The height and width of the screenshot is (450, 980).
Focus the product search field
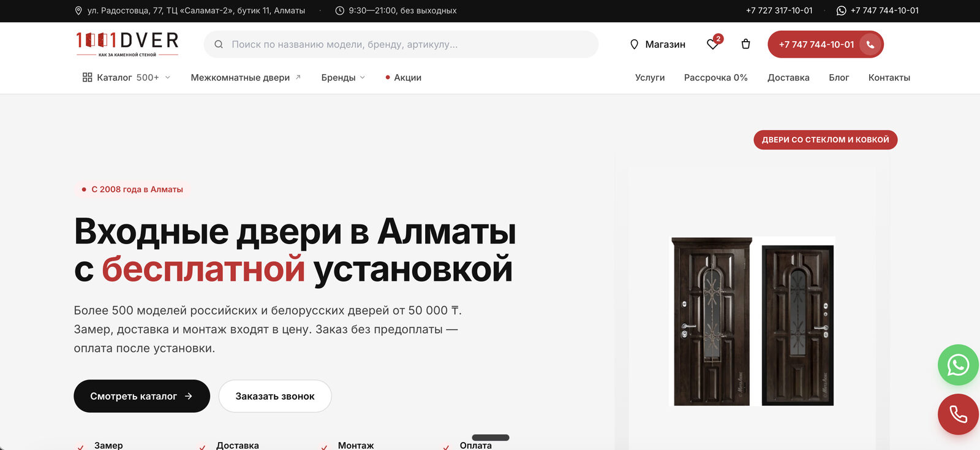click(x=401, y=44)
